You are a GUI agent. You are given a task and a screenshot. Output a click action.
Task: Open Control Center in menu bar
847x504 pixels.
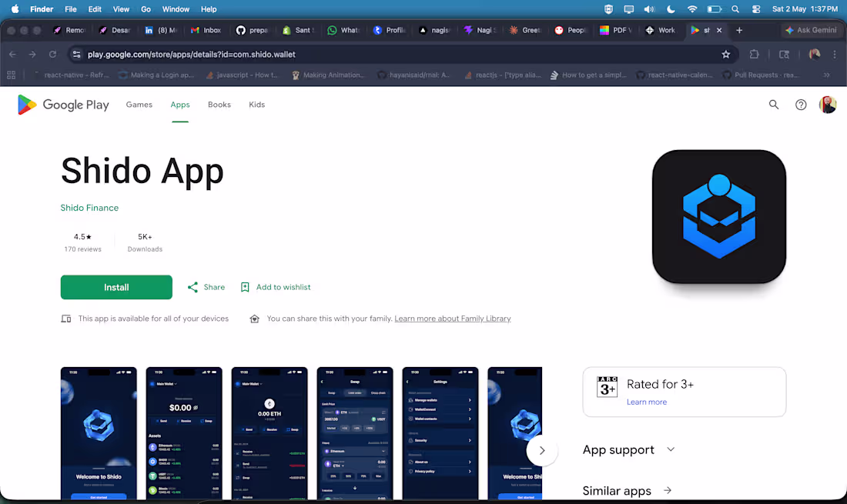pyautogui.click(x=756, y=9)
